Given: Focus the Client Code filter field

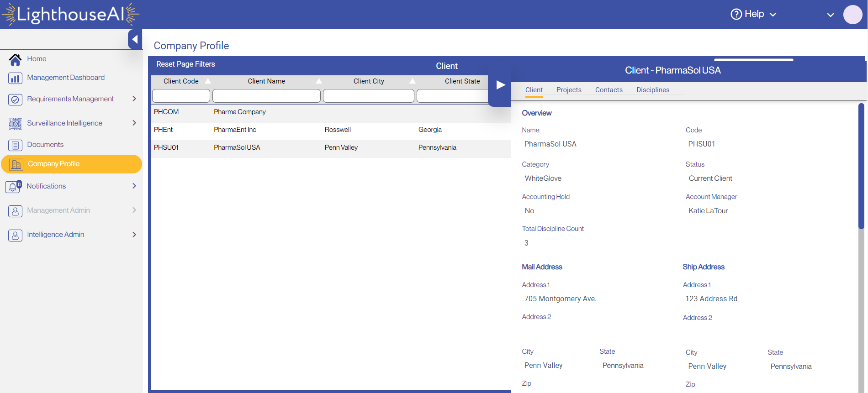Looking at the screenshot, I should pos(181,96).
